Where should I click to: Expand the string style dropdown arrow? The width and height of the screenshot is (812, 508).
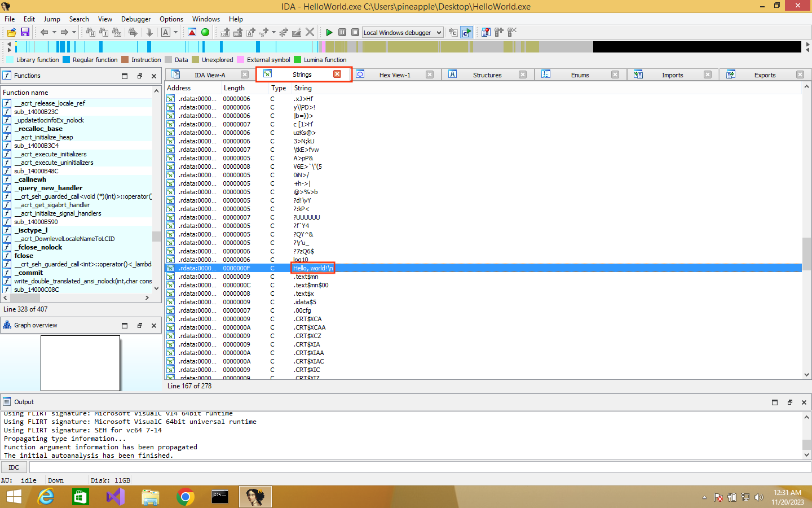273,32
